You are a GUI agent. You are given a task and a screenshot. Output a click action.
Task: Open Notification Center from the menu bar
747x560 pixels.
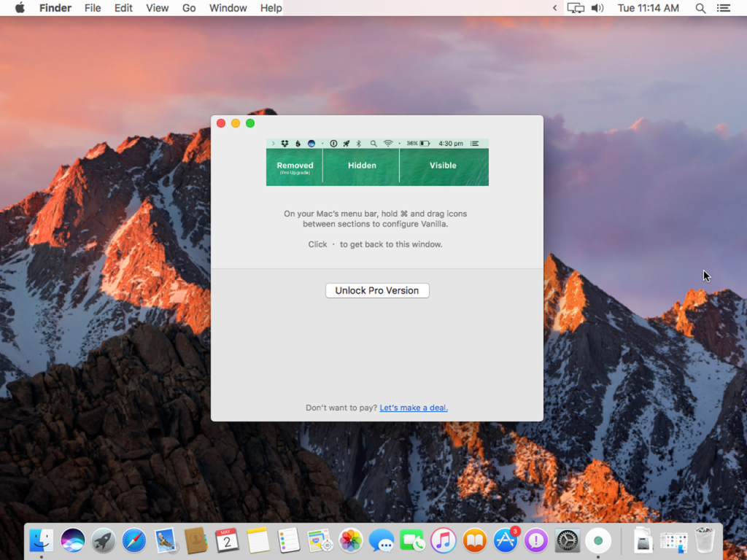coord(724,8)
